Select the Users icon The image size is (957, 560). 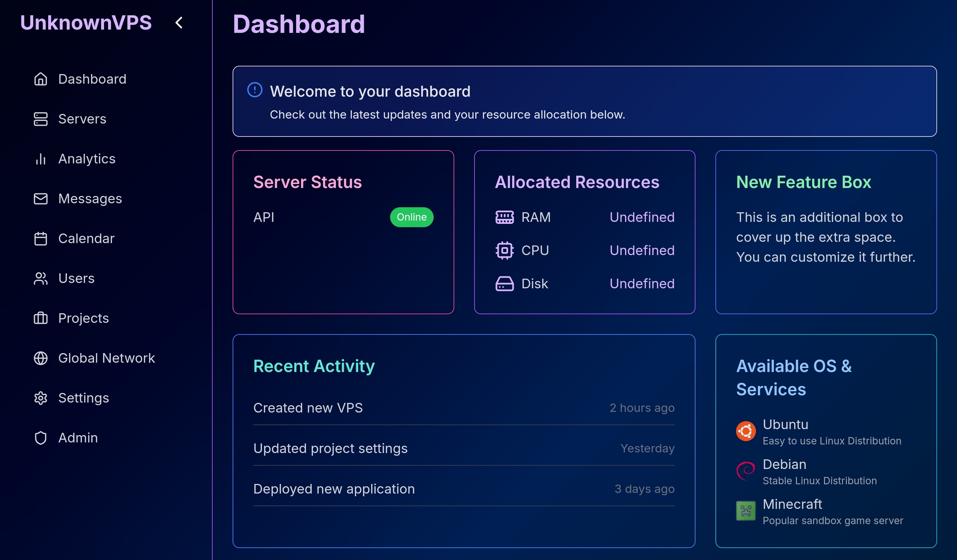pos(41,278)
